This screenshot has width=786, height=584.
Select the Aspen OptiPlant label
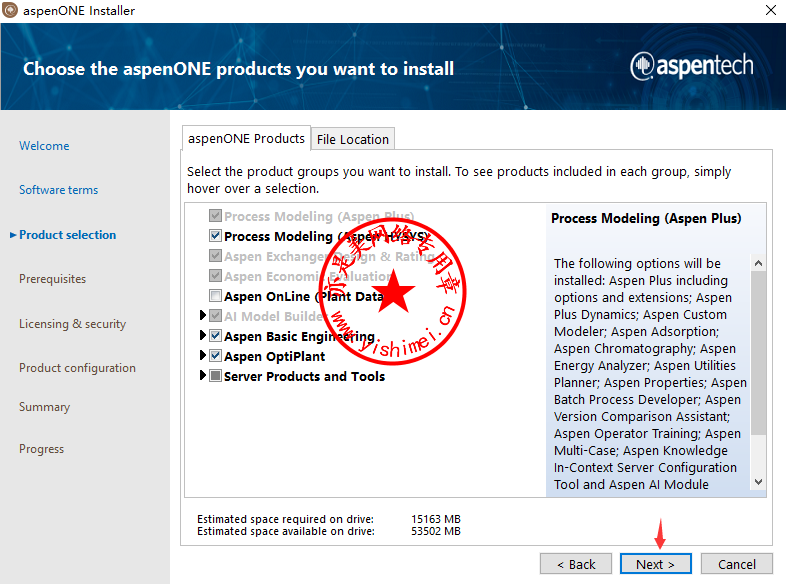click(x=275, y=356)
